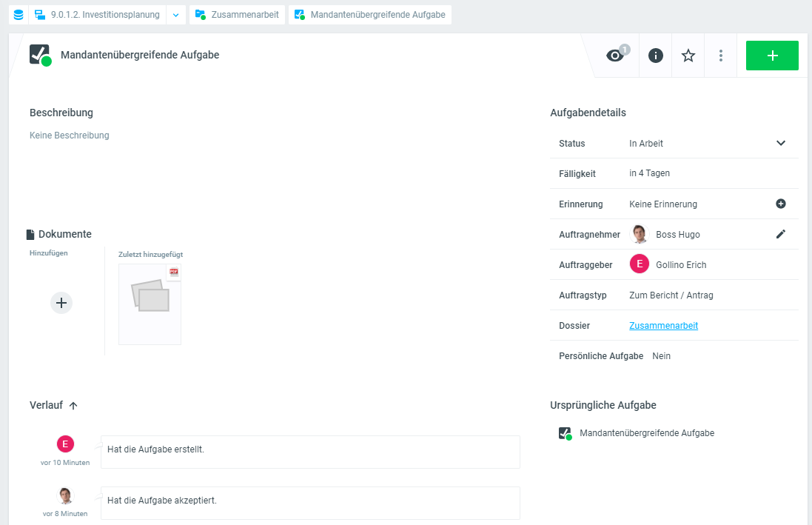The image size is (812, 525).
Task: Toggle the watch eye icon
Action: click(x=616, y=56)
